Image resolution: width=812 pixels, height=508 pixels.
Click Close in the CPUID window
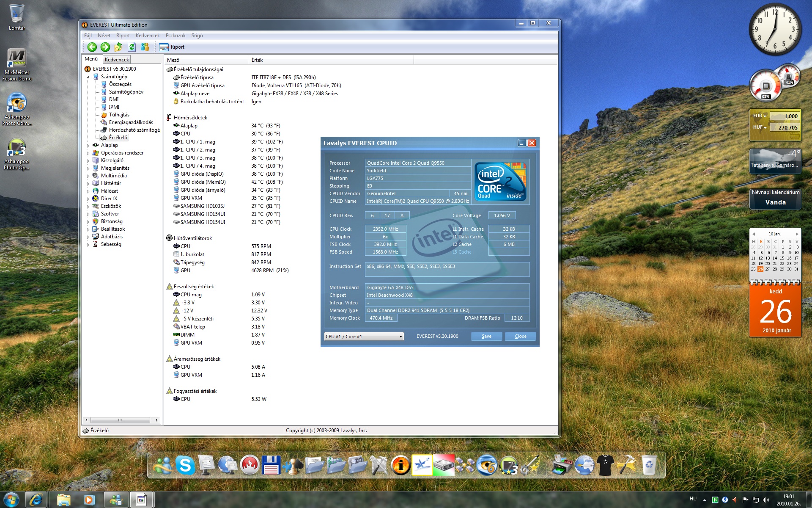[521, 336]
